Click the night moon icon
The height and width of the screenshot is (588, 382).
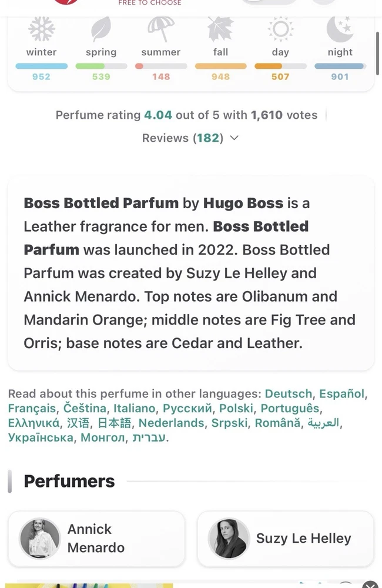coord(340,29)
